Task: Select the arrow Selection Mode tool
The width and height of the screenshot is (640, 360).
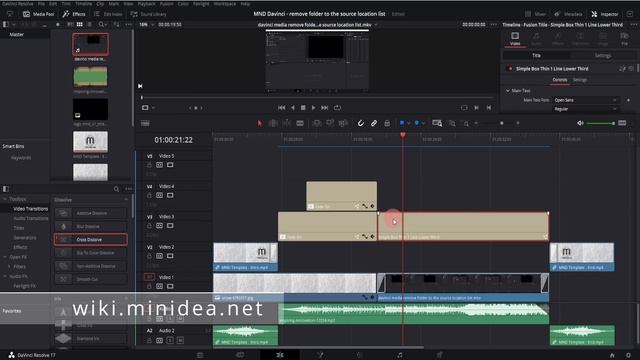Action: click(260, 123)
